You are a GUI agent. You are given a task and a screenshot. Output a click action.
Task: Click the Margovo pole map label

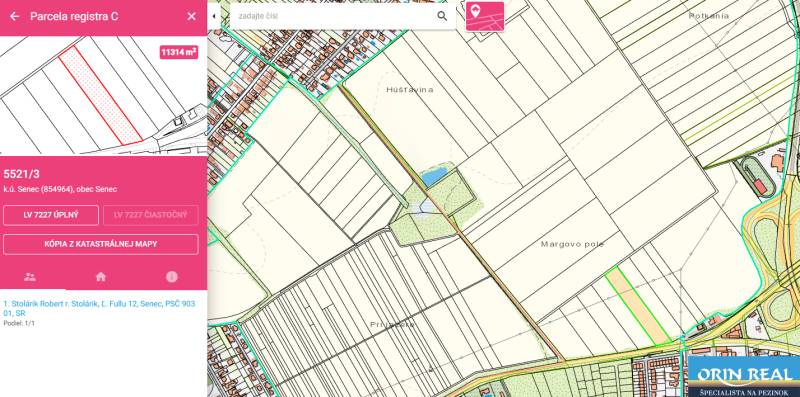pyautogui.click(x=572, y=244)
